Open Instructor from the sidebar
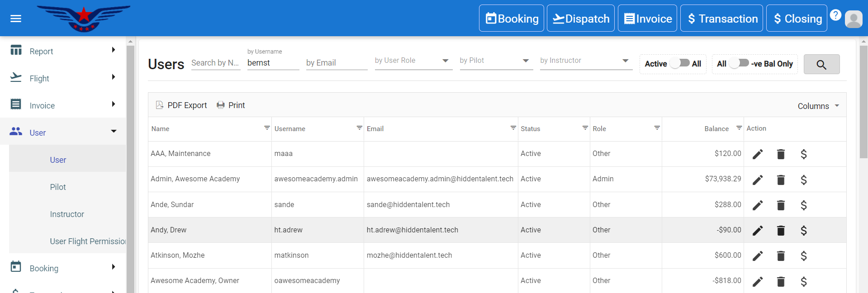868x293 pixels. coord(67,214)
